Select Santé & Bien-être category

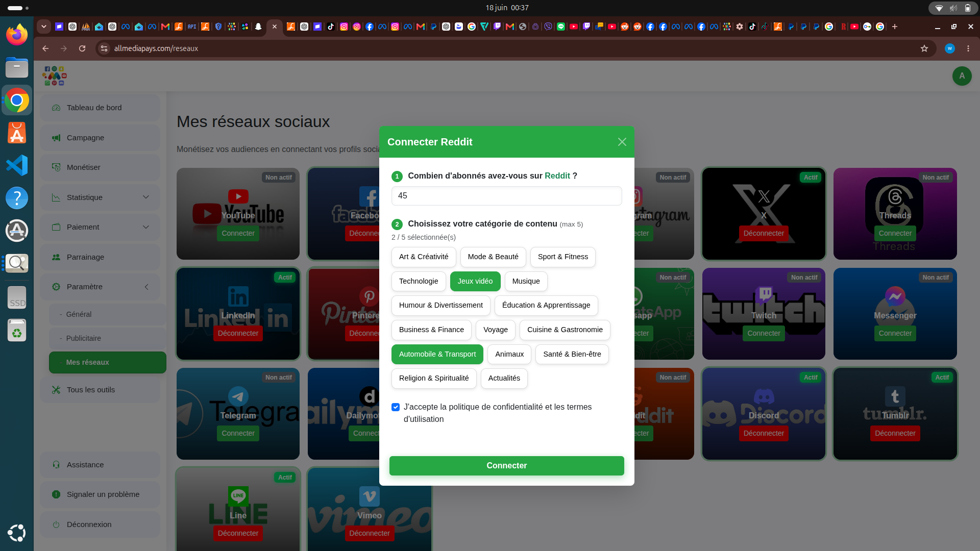pos(572,354)
